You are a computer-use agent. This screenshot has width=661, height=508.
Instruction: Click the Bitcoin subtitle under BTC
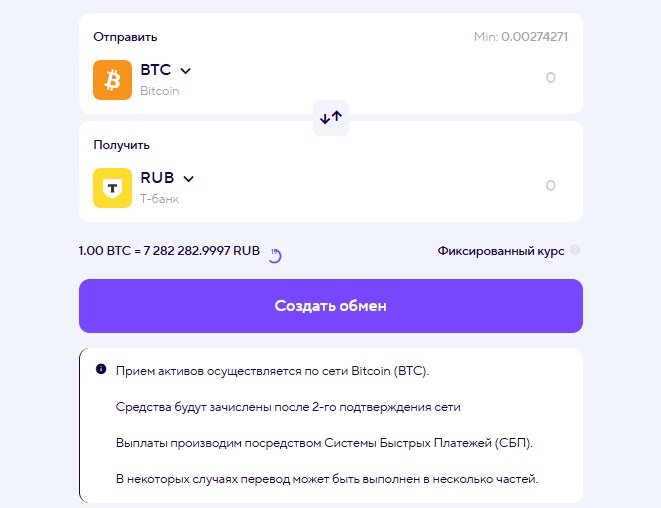[x=160, y=91]
